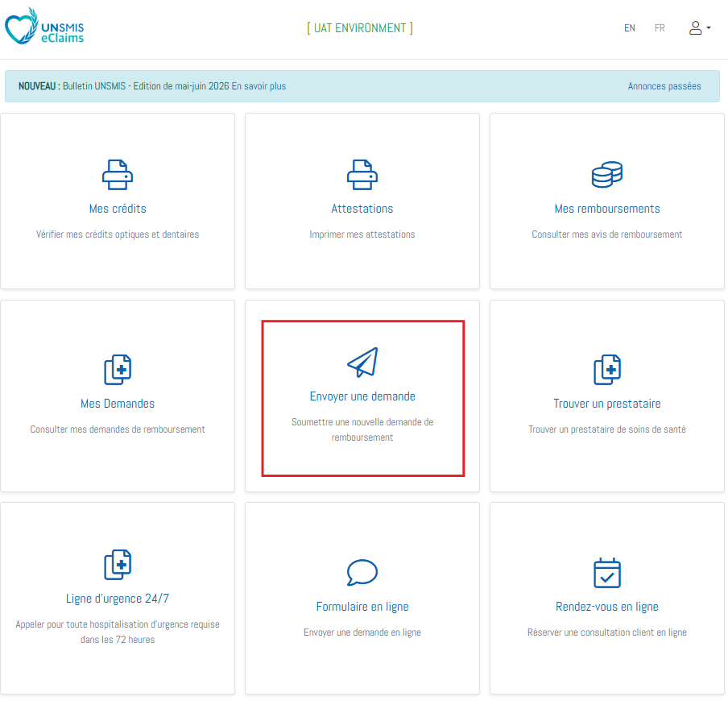
Task: Click the printer icon above Mes crédits
Action: [118, 175]
